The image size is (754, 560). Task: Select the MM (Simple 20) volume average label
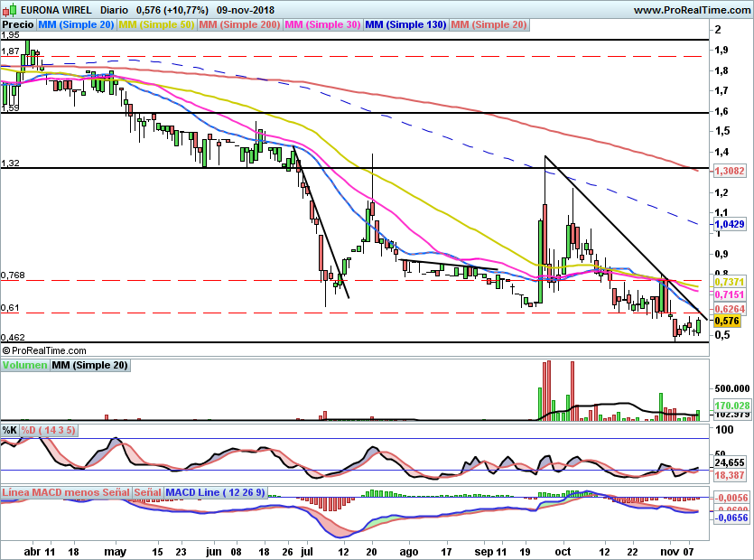(x=90, y=365)
